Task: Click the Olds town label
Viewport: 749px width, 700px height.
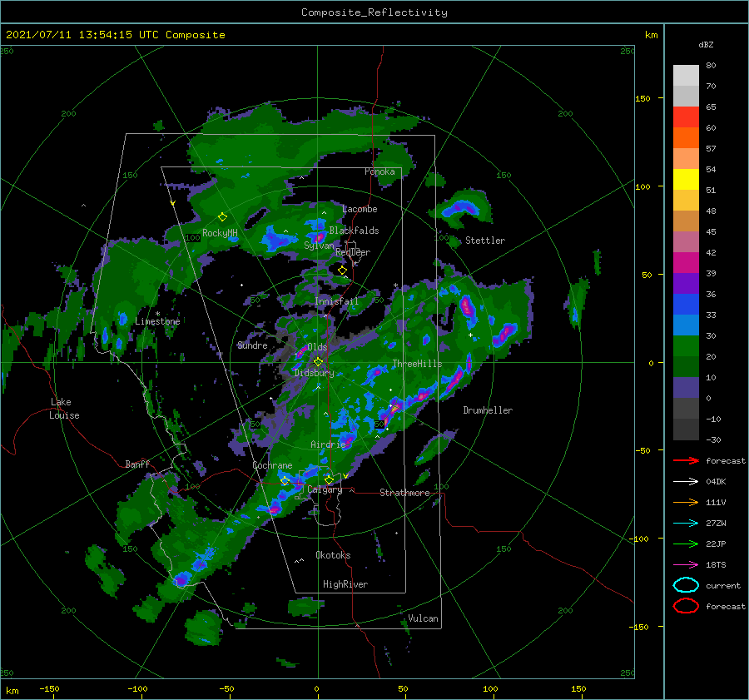Action: pyautogui.click(x=317, y=347)
